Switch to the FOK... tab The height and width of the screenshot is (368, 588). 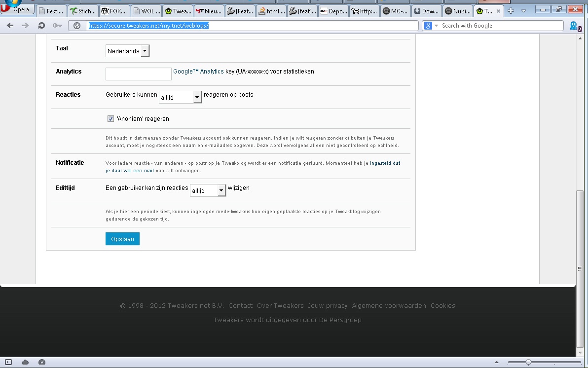(114, 11)
